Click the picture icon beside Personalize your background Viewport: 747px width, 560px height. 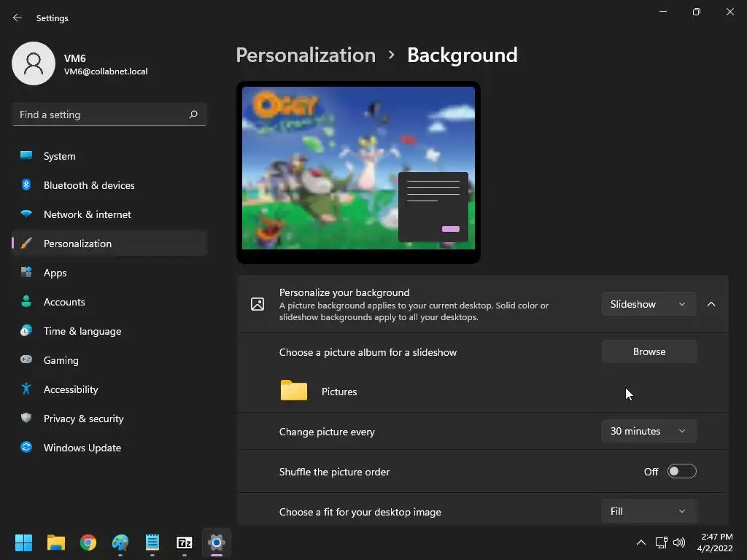tap(258, 304)
